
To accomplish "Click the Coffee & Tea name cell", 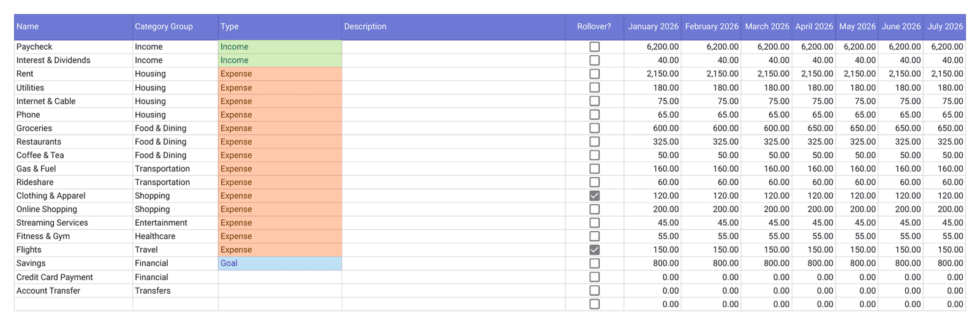I will click(x=73, y=155).
